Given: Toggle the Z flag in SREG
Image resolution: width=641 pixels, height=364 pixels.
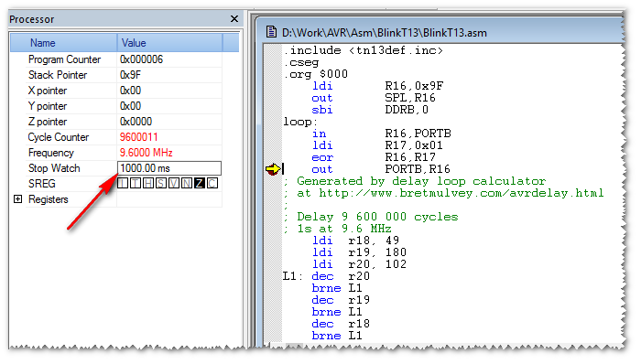Looking at the screenshot, I should [199, 183].
